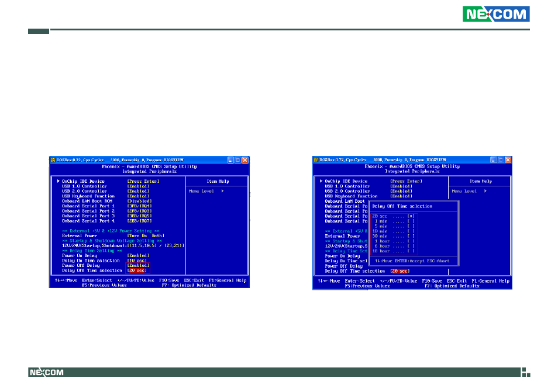
Task: Click the NEXCOM logo at top right
Action: [496, 14]
